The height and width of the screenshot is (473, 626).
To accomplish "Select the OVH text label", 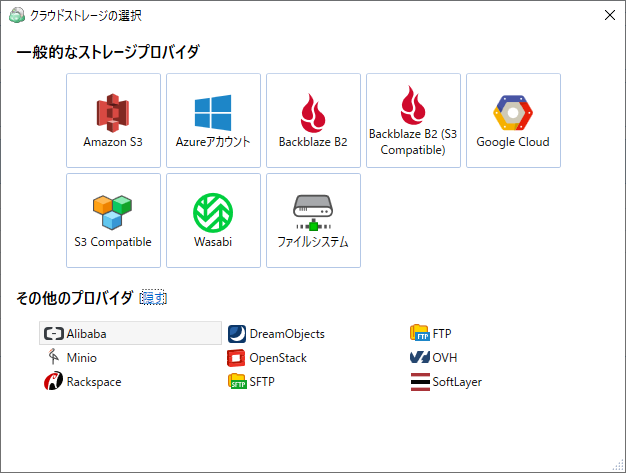I will 445,358.
